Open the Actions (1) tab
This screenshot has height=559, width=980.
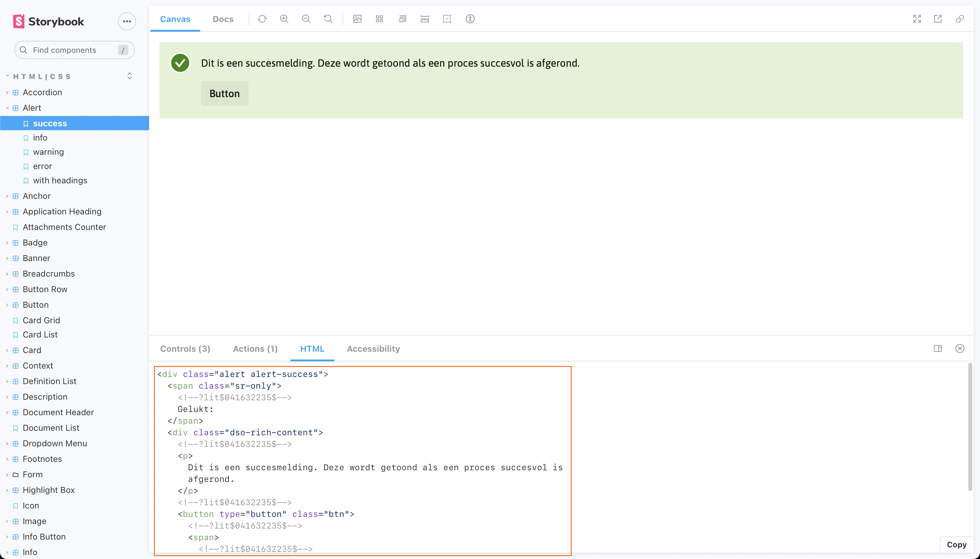click(255, 348)
